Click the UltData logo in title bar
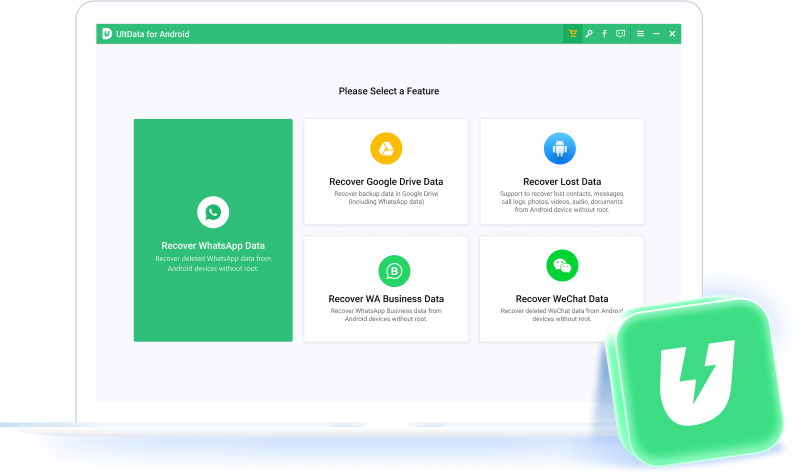Screen dimensions: 812x476 pyautogui.click(x=107, y=34)
